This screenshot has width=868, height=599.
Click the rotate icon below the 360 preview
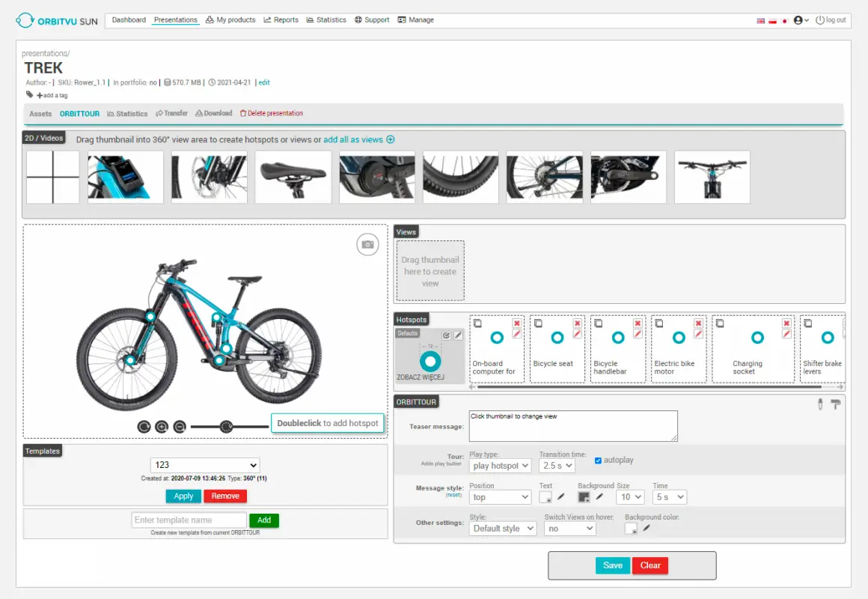click(x=143, y=426)
